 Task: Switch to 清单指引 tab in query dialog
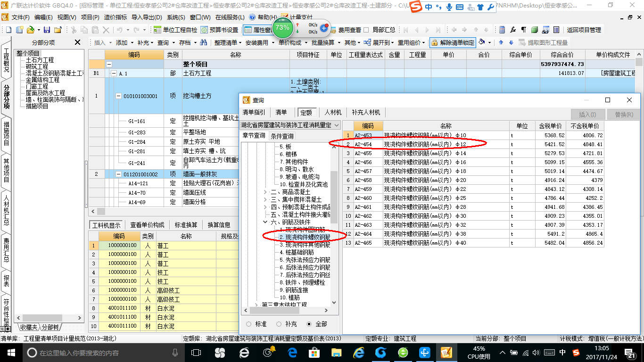tap(254, 113)
